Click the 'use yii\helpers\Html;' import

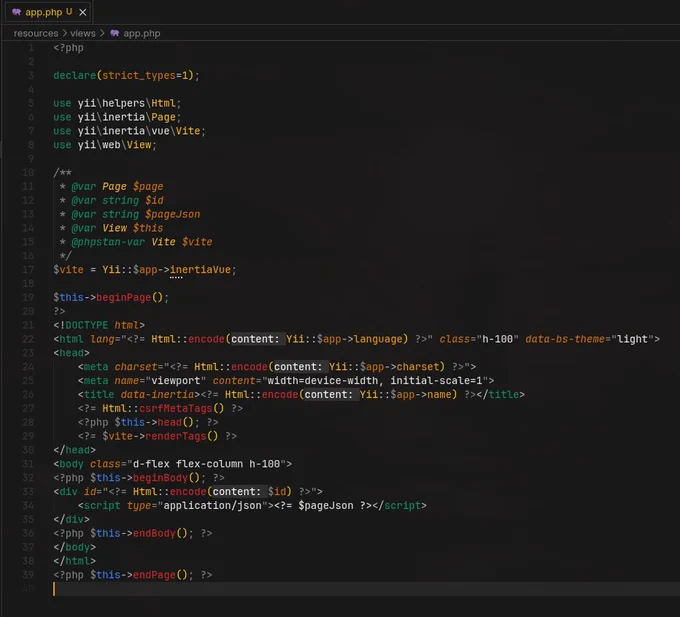117,103
